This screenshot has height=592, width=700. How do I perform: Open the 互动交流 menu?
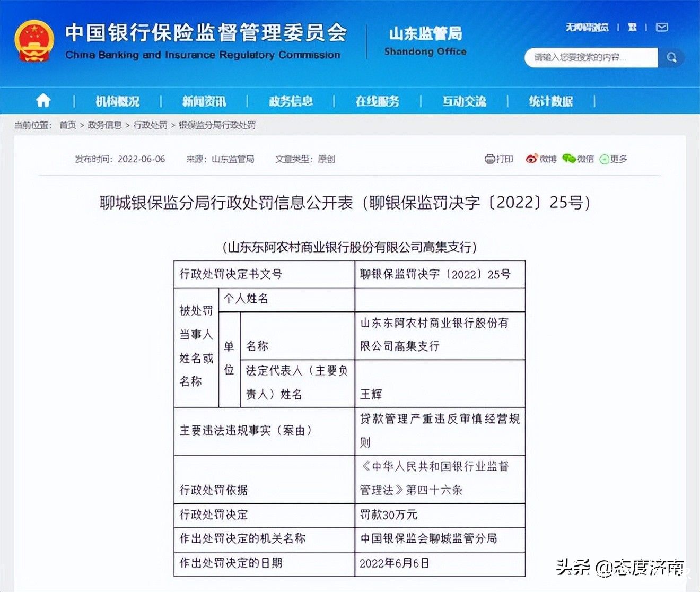[465, 101]
